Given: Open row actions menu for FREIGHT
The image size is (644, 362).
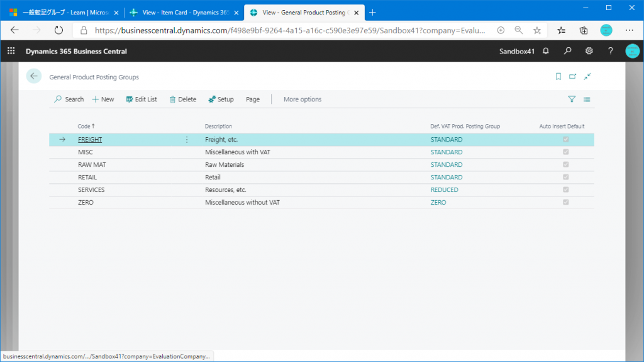Looking at the screenshot, I should click(x=187, y=140).
